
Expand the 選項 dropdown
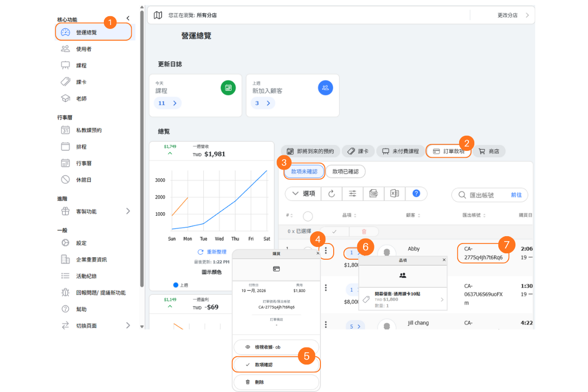click(x=303, y=194)
